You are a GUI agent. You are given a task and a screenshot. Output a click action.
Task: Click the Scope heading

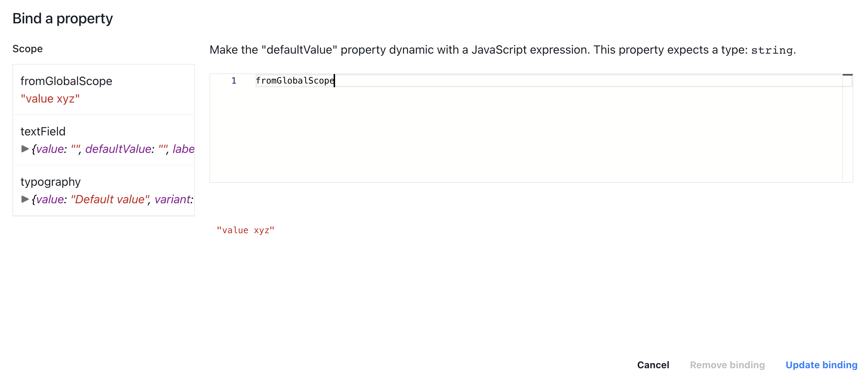pos(27,49)
